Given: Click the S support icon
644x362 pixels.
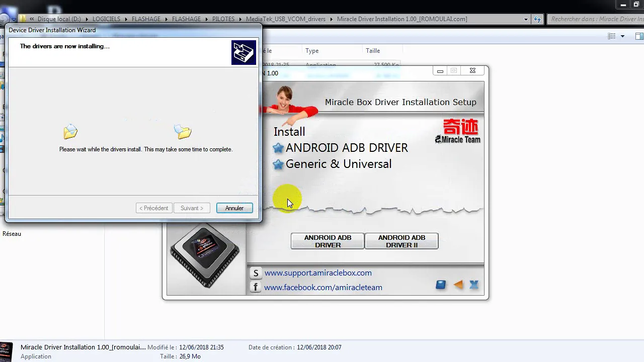Looking at the screenshot, I should 256,273.
